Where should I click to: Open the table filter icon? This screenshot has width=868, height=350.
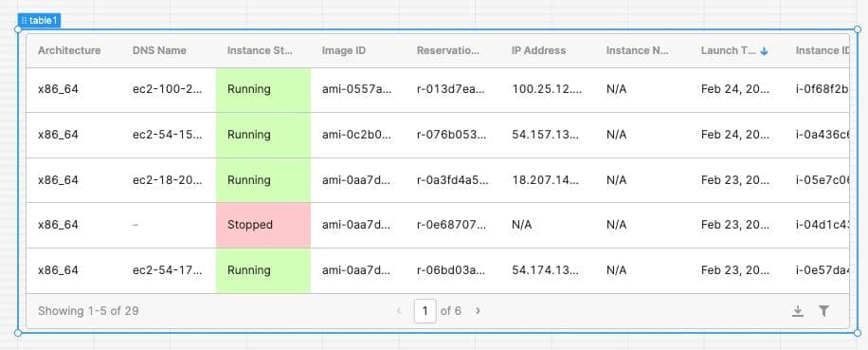823,311
